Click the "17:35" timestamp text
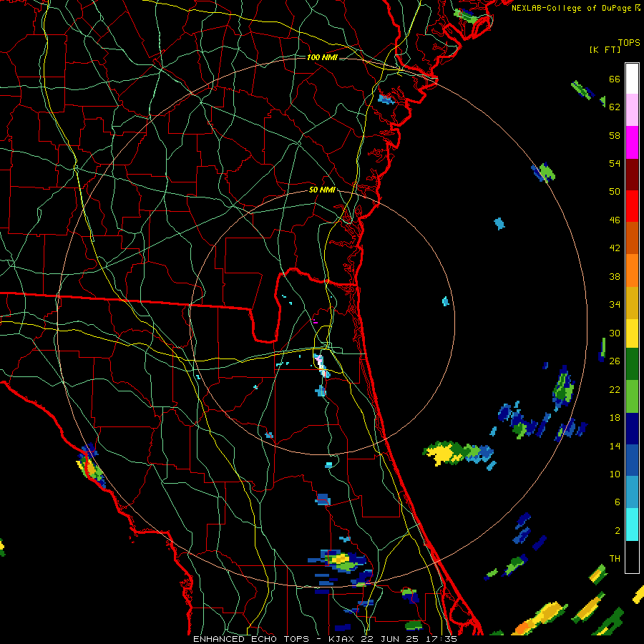 click(x=441, y=639)
